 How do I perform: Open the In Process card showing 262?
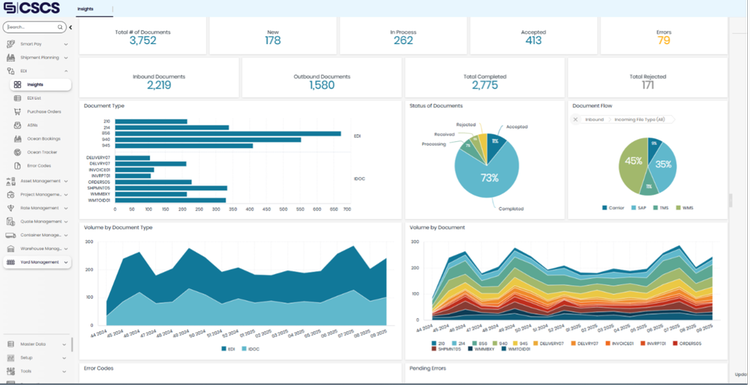(x=403, y=36)
